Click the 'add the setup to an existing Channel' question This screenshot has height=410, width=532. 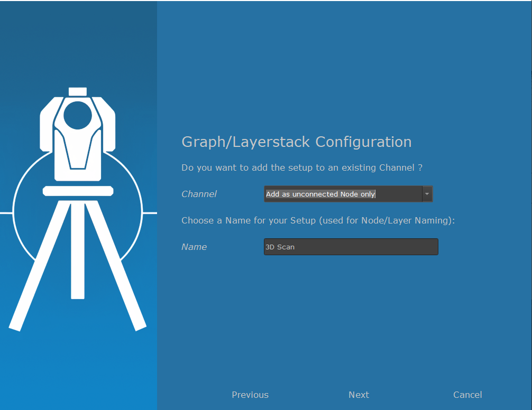[x=301, y=167]
